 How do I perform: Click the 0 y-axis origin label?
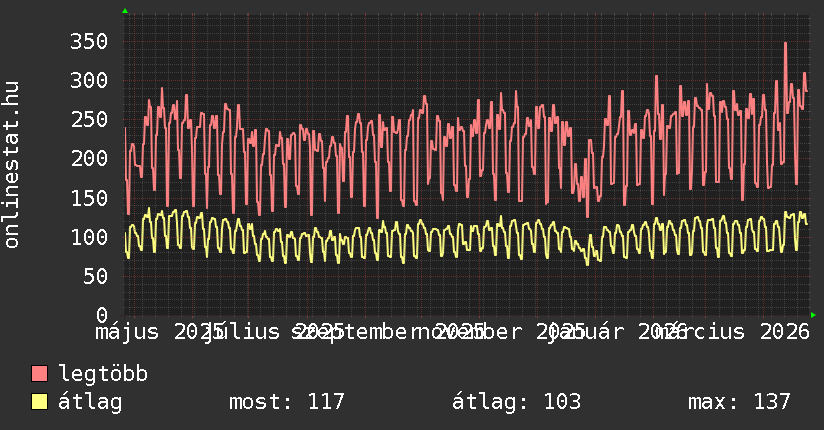pyautogui.click(x=101, y=315)
